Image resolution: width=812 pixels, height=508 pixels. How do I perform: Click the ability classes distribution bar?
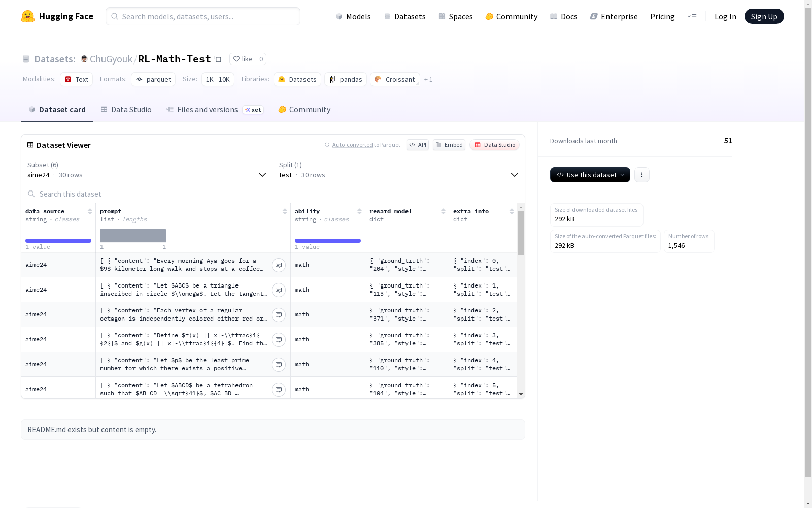pyautogui.click(x=328, y=241)
